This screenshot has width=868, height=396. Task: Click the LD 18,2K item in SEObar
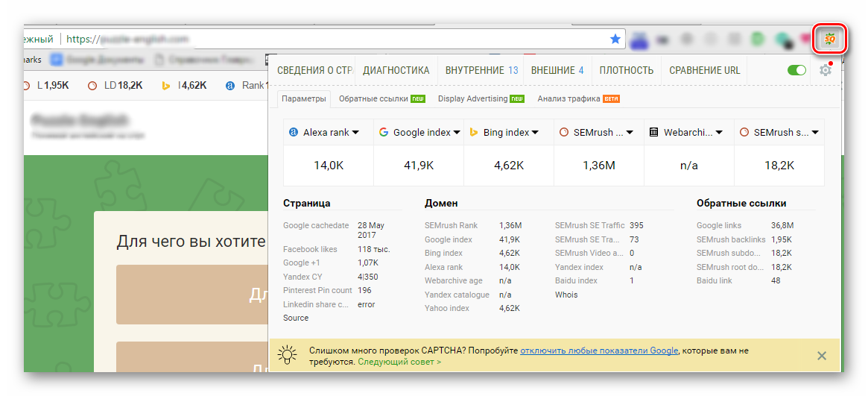[115, 85]
